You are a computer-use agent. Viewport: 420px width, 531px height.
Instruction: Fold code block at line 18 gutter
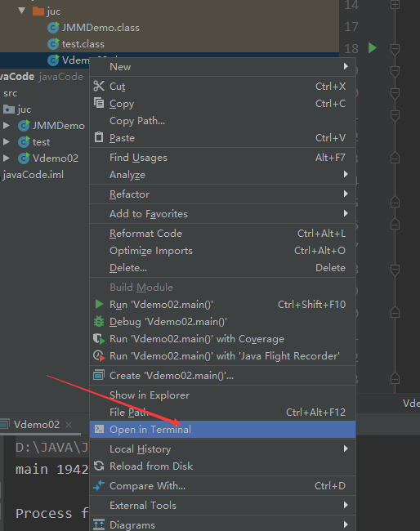point(395,48)
